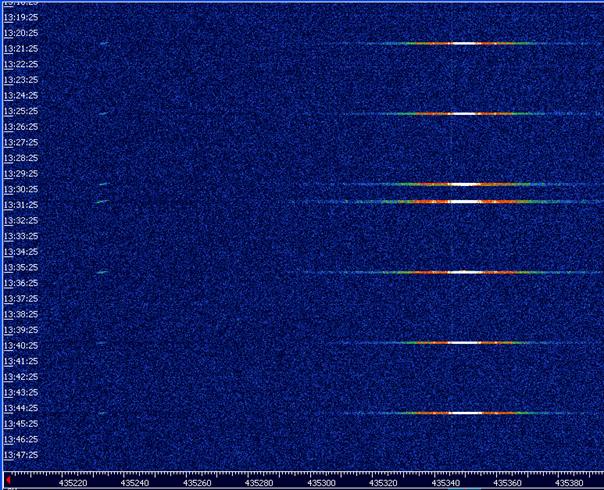Image resolution: width=604 pixels, height=490 pixels.
Task: Click the 435220 frequency tick label
Action: (73, 483)
